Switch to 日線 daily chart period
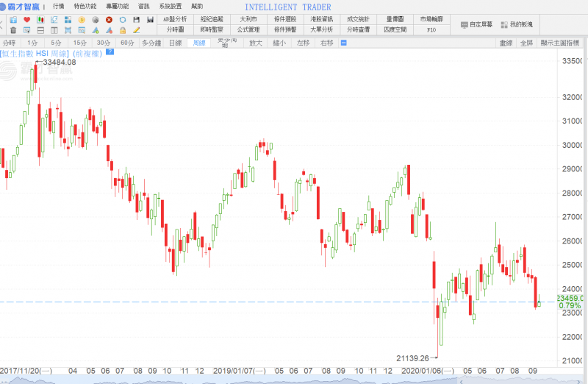Screen dimensions: 588x384 pos(175,43)
